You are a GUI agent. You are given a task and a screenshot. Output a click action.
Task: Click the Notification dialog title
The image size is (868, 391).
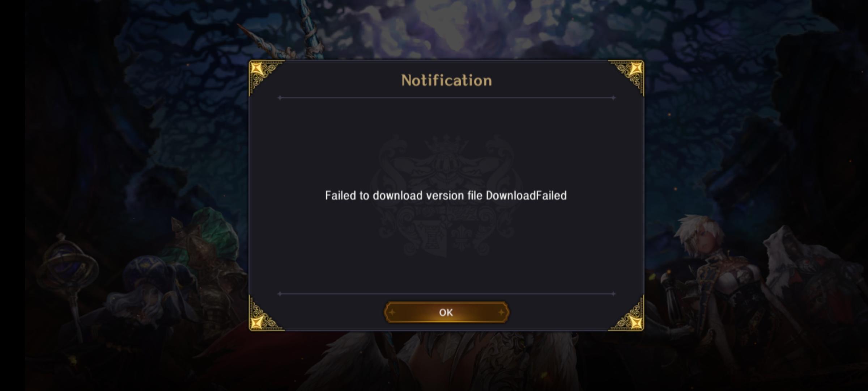[x=446, y=80]
